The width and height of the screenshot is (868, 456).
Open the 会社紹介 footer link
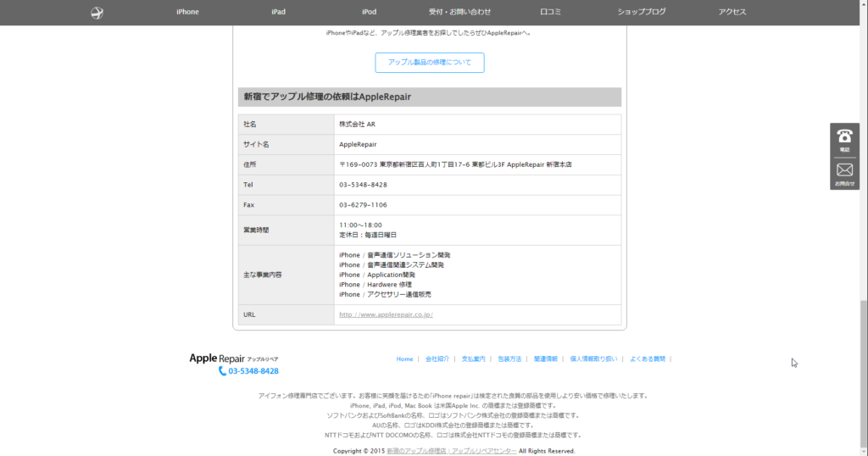point(437,359)
